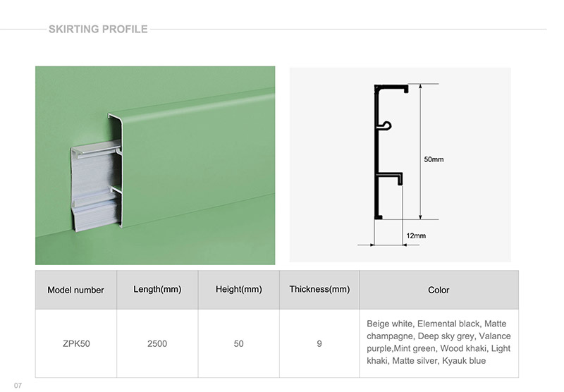Viewport: 564px width, 392px height.
Task: Select the Model number column header
Action: coord(75,290)
